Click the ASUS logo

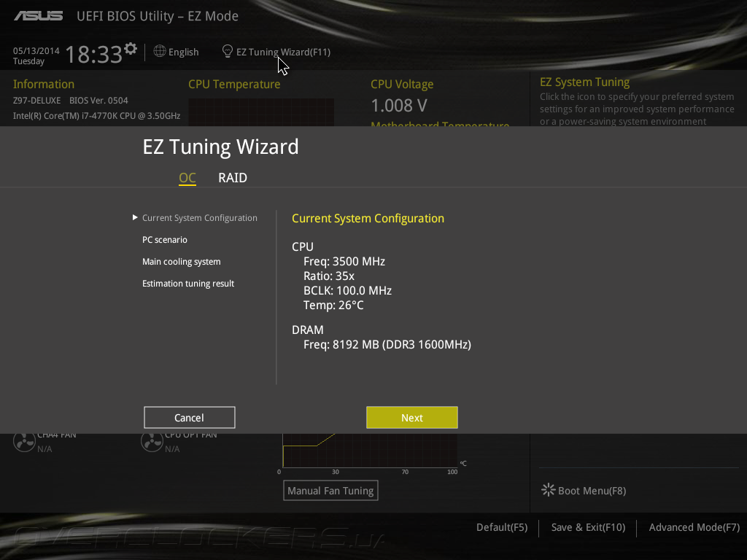(38, 16)
